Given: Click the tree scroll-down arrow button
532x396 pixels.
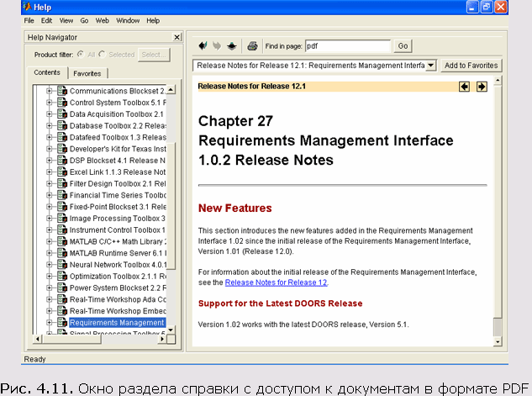Looking at the screenshot, I should (x=171, y=330).
